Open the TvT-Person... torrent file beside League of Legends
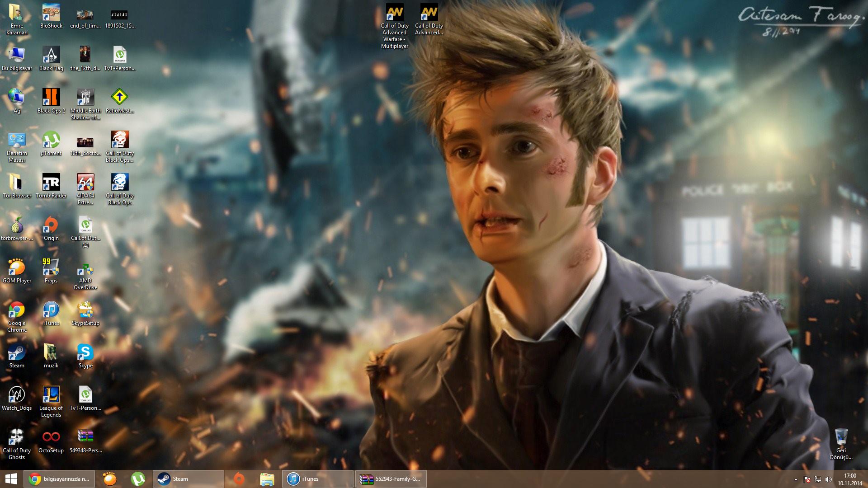The height and width of the screenshot is (488, 868). pos(85,398)
